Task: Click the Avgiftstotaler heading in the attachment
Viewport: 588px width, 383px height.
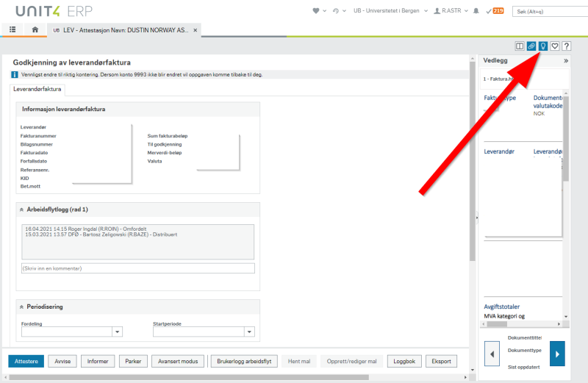Action: tap(501, 307)
